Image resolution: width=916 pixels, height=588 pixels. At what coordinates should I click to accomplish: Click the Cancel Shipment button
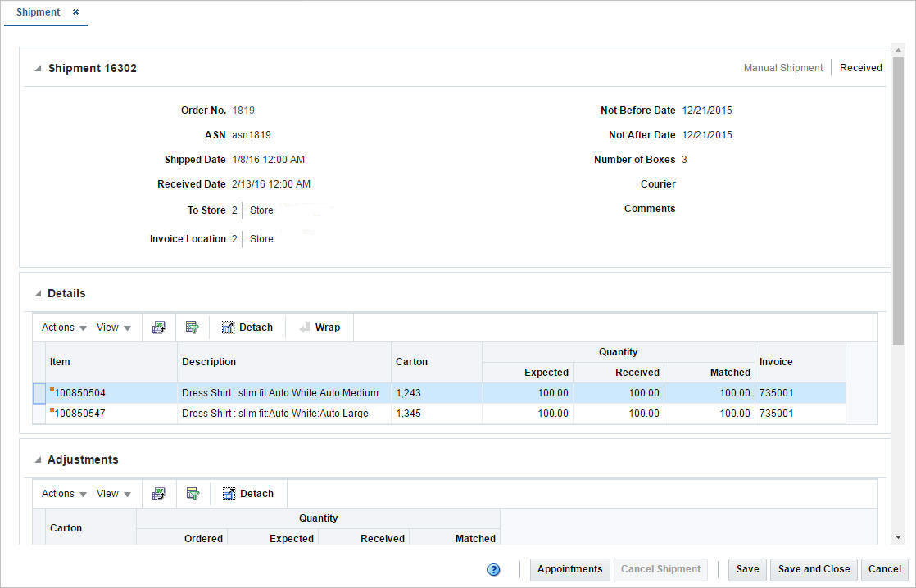(660, 569)
